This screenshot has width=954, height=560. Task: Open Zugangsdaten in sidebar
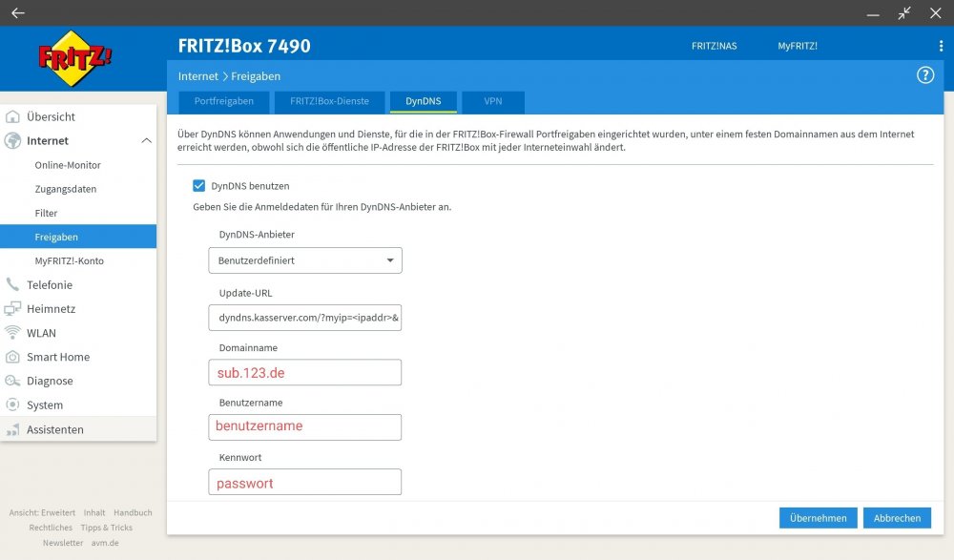pos(66,189)
